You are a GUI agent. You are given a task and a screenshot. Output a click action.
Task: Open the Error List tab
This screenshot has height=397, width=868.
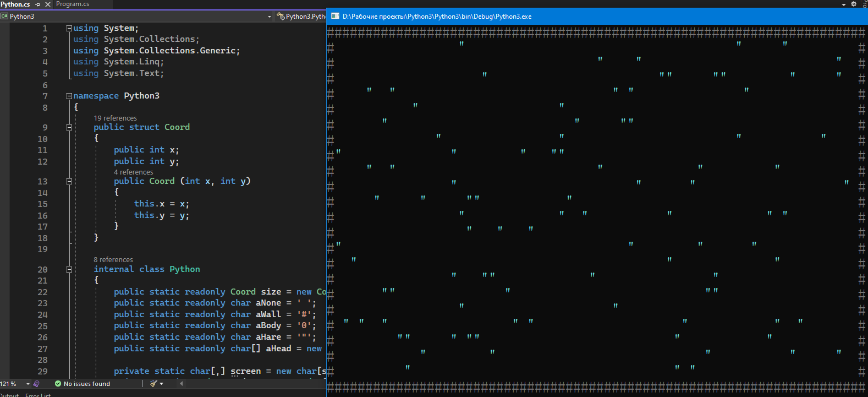[x=38, y=395]
